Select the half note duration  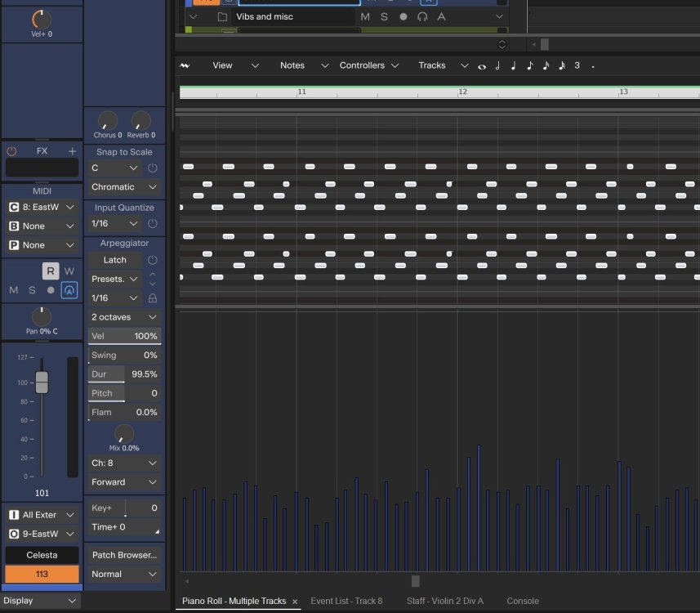click(497, 65)
